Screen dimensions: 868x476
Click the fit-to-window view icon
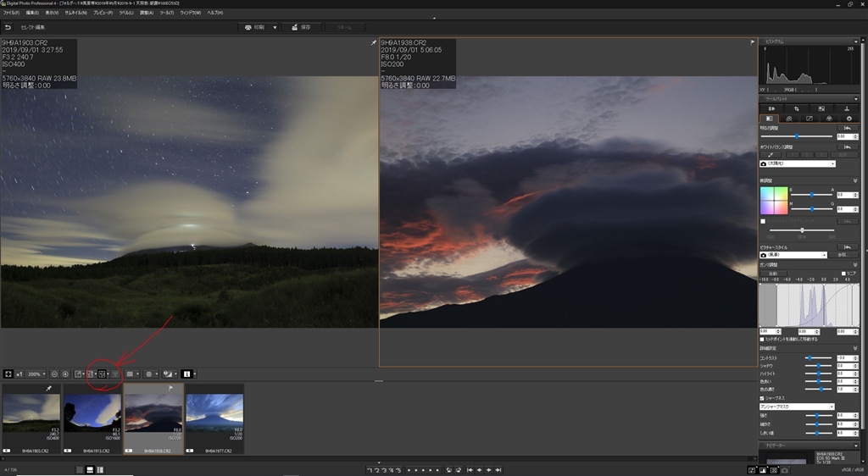(8, 374)
